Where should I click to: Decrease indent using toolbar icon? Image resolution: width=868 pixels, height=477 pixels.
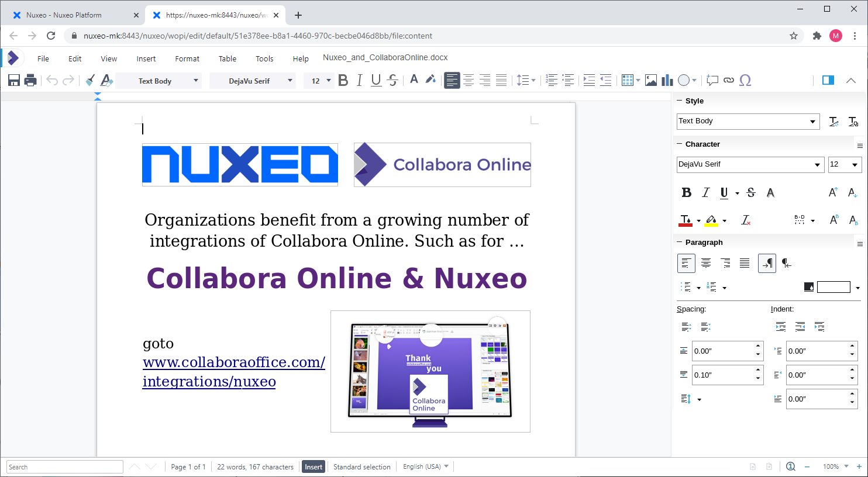pyautogui.click(x=605, y=81)
